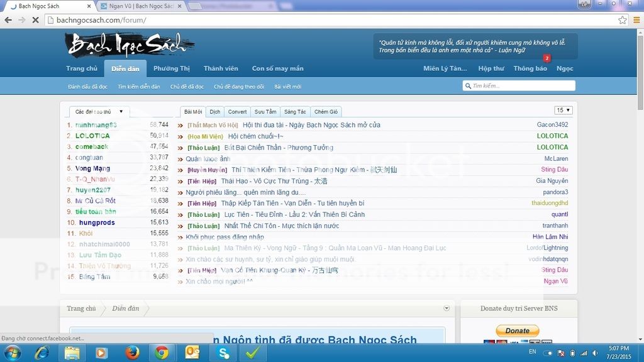Image resolution: width=644 pixels, height=362 pixels.
Task: Open Outlook from taskbar
Action: [x=192, y=353]
